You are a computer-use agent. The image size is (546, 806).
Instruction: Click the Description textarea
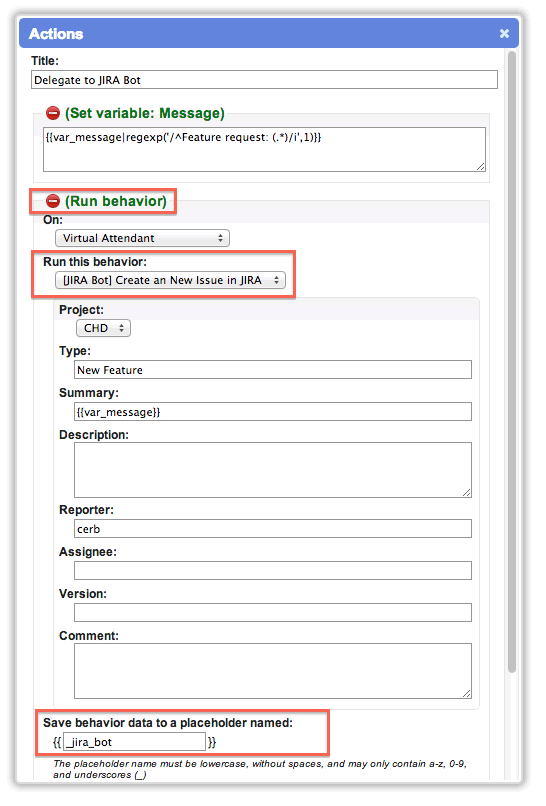(272, 470)
